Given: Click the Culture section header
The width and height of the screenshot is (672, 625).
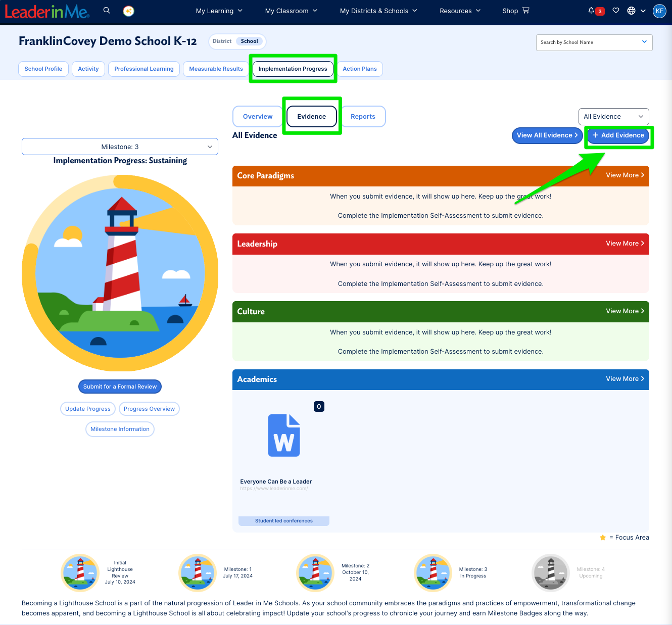Looking at the screenshot, I should (x=441, y=312).
